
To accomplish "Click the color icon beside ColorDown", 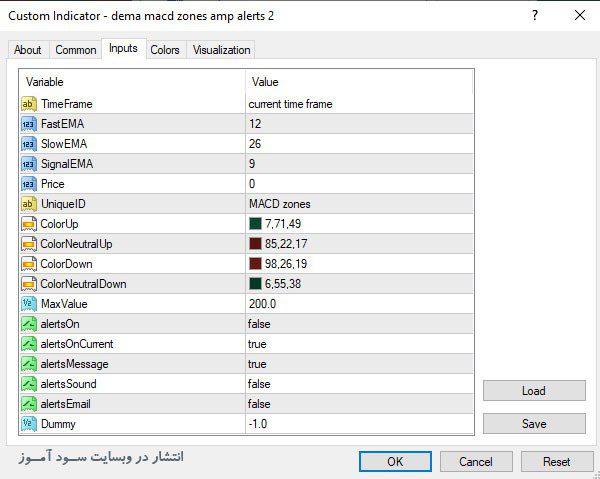I will 29,264.
